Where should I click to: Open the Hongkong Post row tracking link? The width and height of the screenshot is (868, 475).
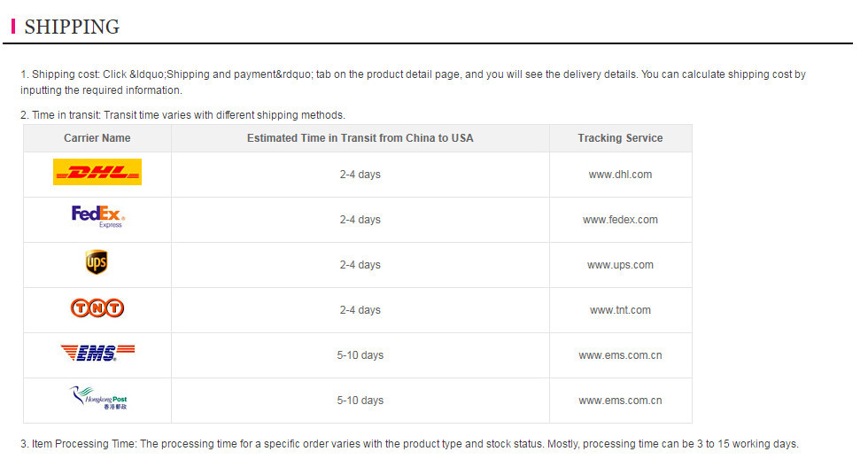(x=620, y=401)
